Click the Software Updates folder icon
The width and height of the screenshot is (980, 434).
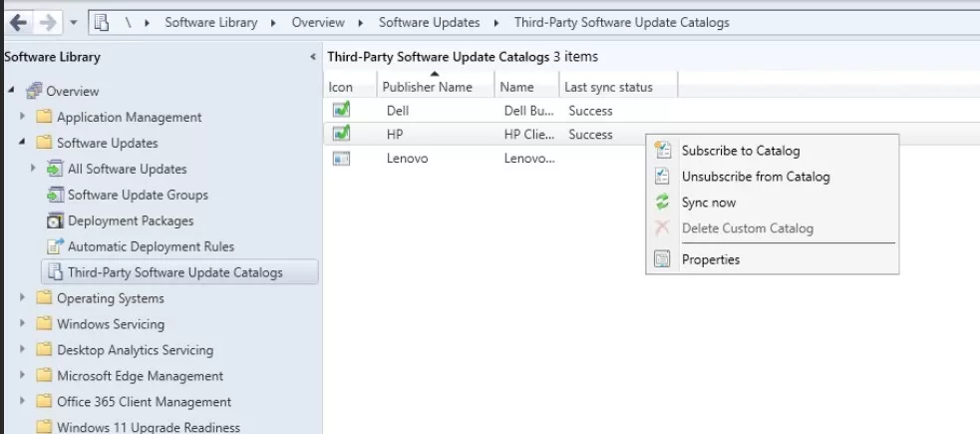pyautogui.click(x=44, y=143)
